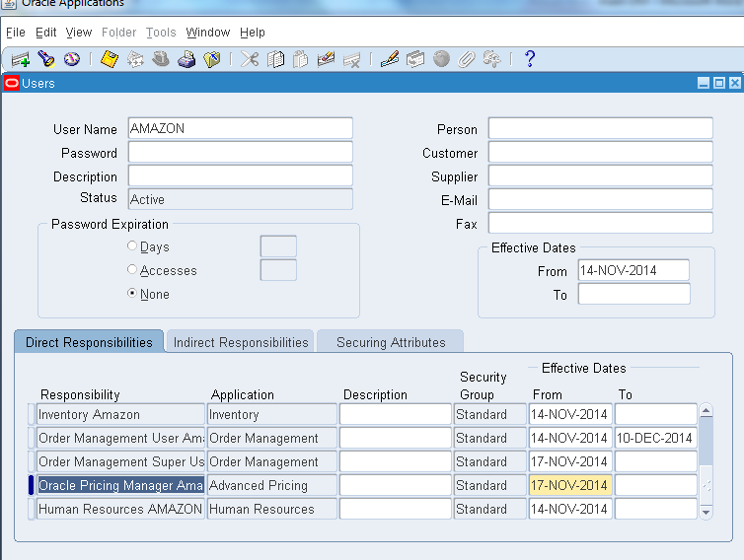Viewport: 744px width, 560px height.
Task: Click the Translations globe icon
Action: tap(441, 59)
